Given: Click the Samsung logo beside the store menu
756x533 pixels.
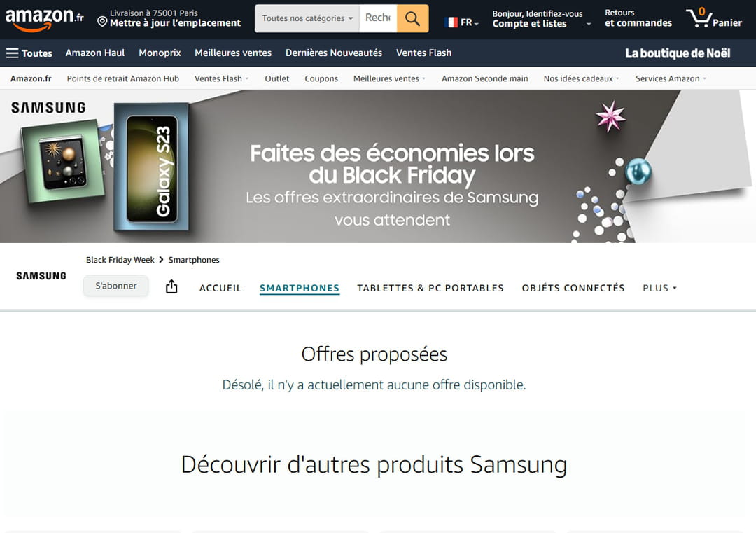Looking at the screenshot, I should (41, 276).
